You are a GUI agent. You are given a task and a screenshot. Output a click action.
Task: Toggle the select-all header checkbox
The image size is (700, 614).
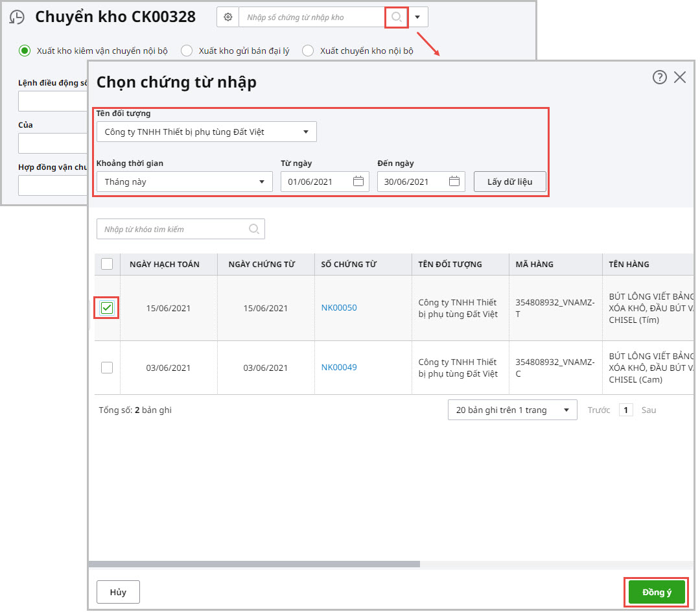tap(107, 264)
